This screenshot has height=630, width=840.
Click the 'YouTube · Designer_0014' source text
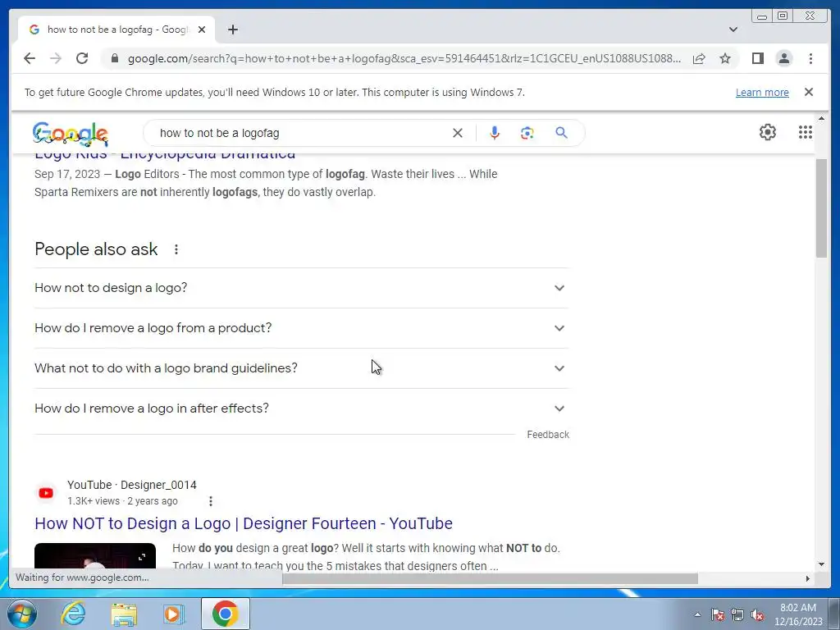coord(132,485)
